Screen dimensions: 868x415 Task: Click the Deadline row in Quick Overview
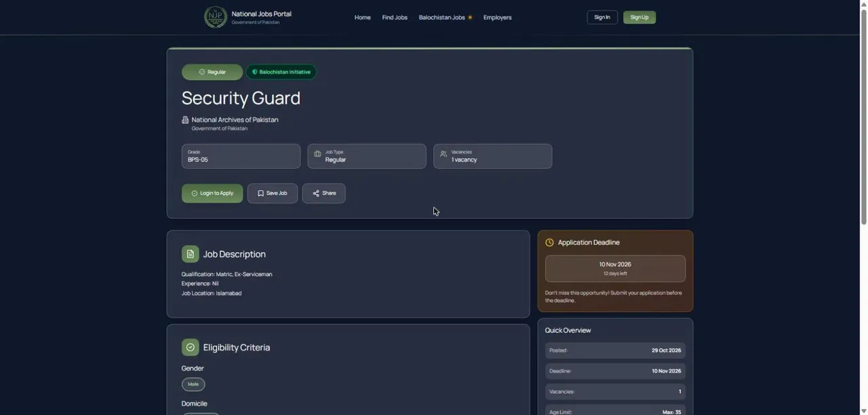(x=615, y=371)
